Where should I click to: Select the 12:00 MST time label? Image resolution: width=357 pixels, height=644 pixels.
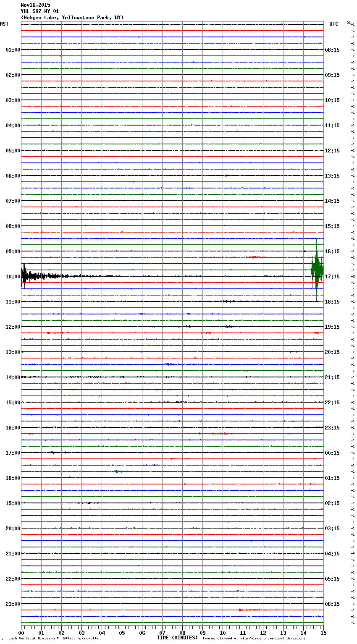[13, 327]
